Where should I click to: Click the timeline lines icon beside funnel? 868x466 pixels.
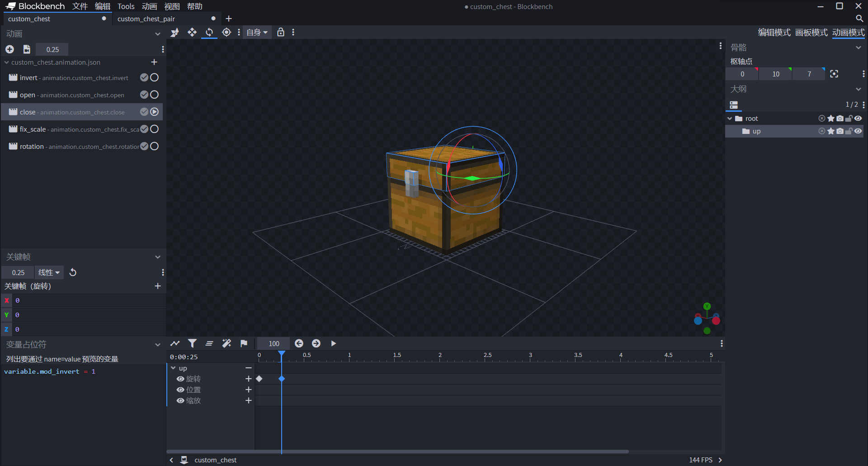(x=209, y=343)
